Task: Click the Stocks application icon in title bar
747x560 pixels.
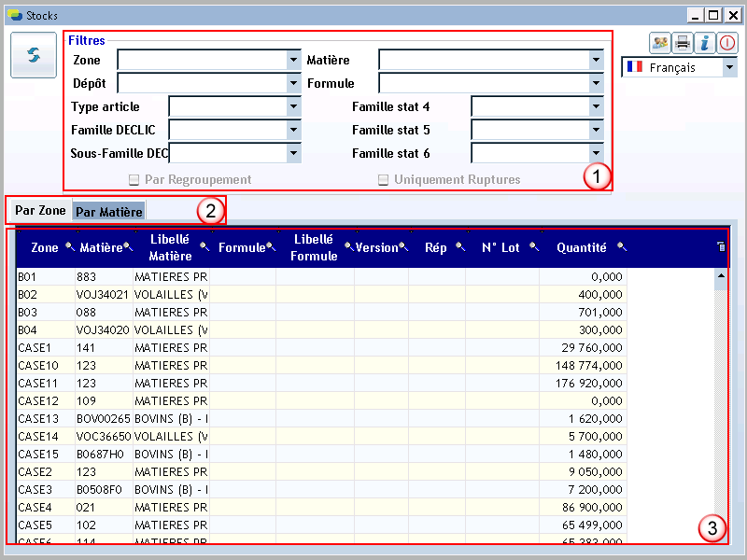Action: [15, 15]
